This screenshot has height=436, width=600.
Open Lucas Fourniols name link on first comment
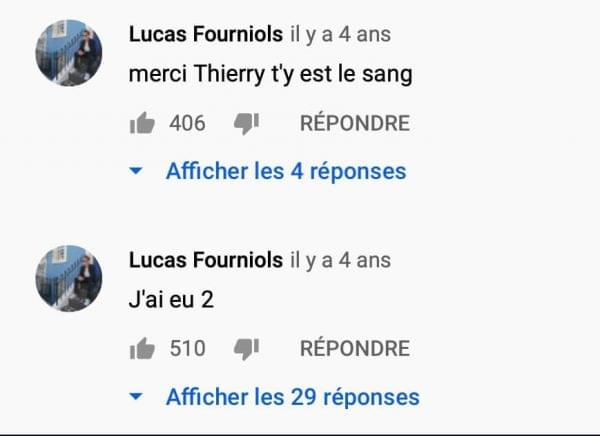[206, 34]
